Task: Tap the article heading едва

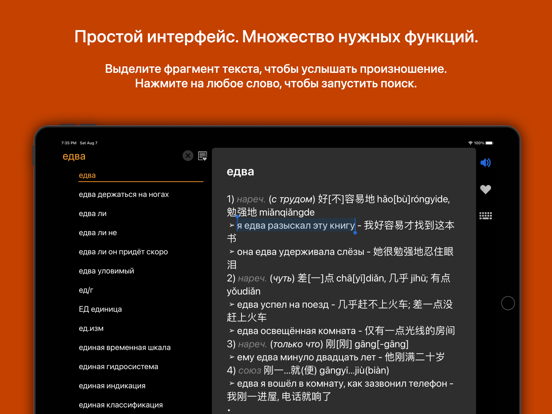Action: coord(240,172)
